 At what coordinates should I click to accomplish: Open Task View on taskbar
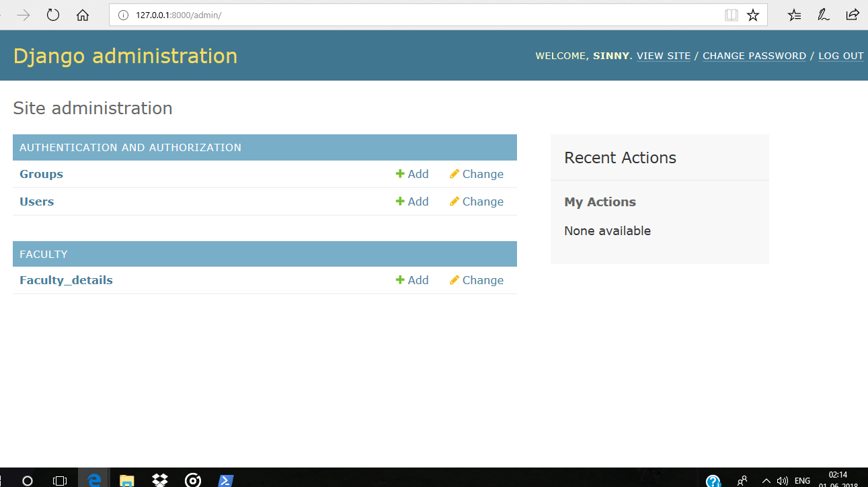pos(60,480)
